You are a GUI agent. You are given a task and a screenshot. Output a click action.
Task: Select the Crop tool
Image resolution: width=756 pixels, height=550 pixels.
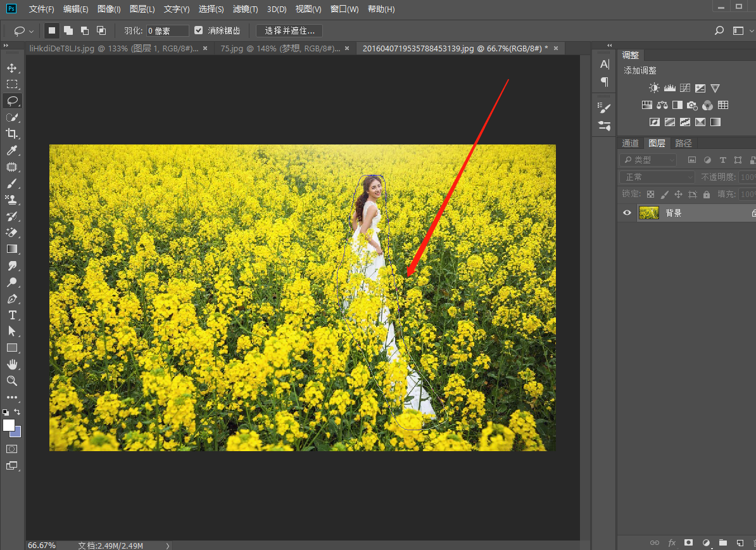(12, 134)
